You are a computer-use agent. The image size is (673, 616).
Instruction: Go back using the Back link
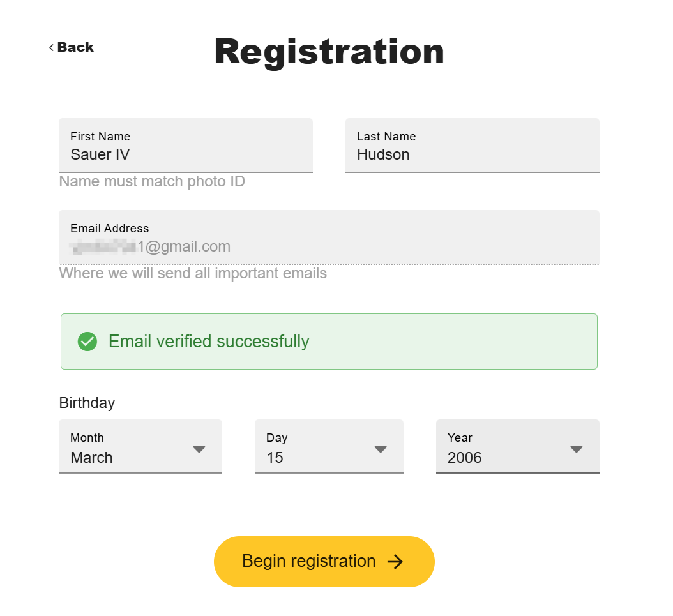tap(75, 47)
